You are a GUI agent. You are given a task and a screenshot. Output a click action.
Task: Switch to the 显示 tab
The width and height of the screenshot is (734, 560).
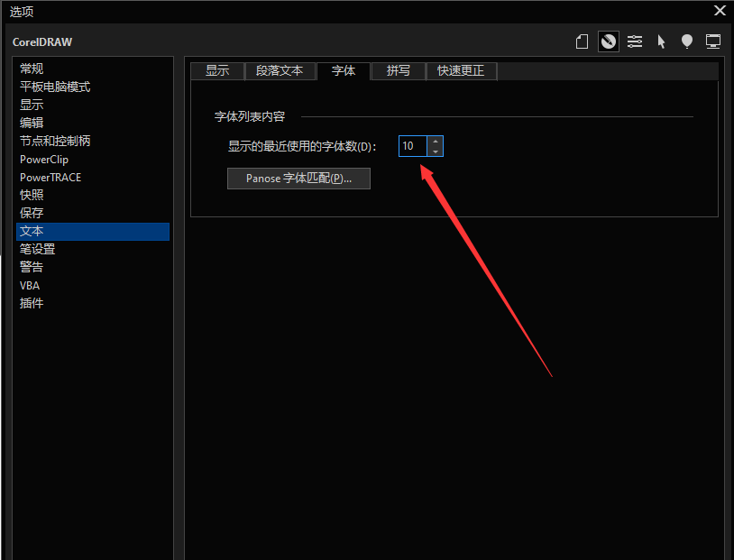pyautogui.click(x=217, y=71)
